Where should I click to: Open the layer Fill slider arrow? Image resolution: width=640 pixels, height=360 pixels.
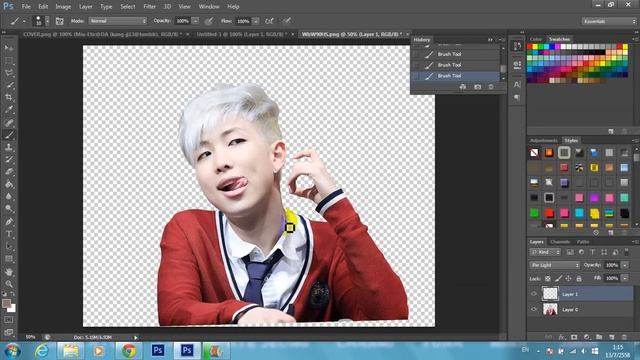click(x=625, y=278)
